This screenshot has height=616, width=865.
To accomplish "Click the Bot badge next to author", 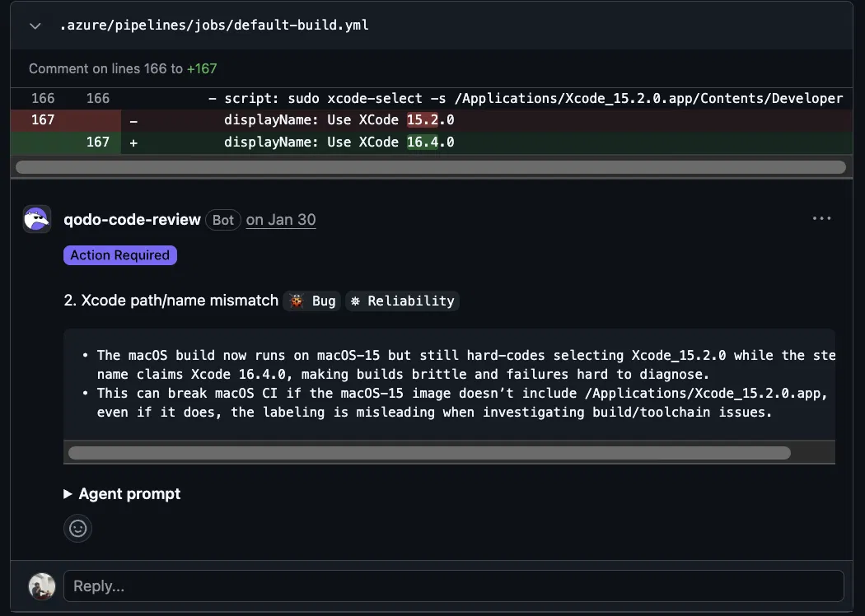I will click(223, 220).
